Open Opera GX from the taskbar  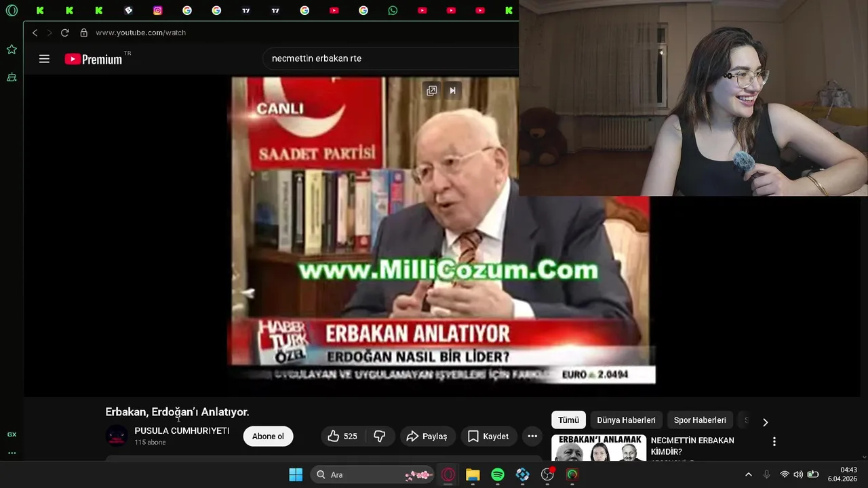click(448, 474)
